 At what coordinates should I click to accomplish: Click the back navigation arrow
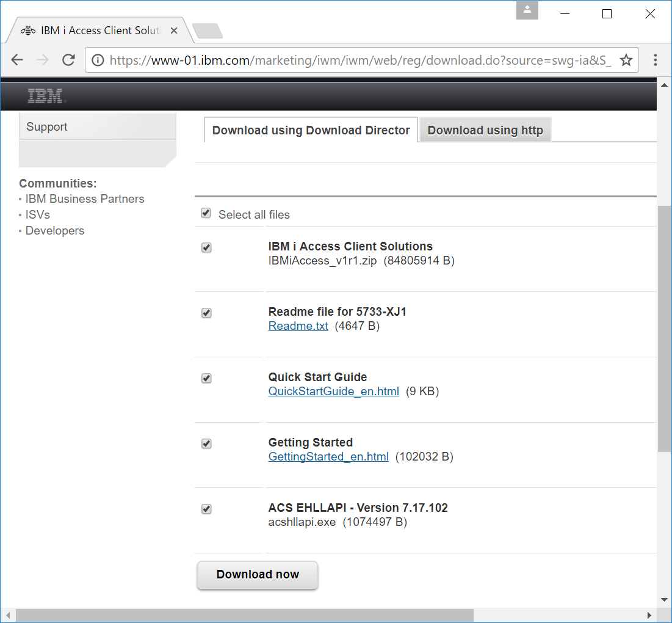click(16, 59)
